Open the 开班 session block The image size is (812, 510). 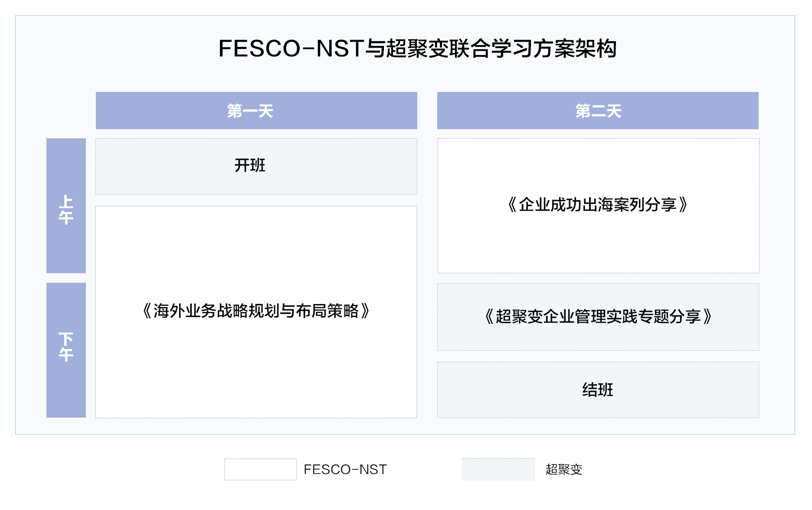pyautogui.click(x=256, y=167)
